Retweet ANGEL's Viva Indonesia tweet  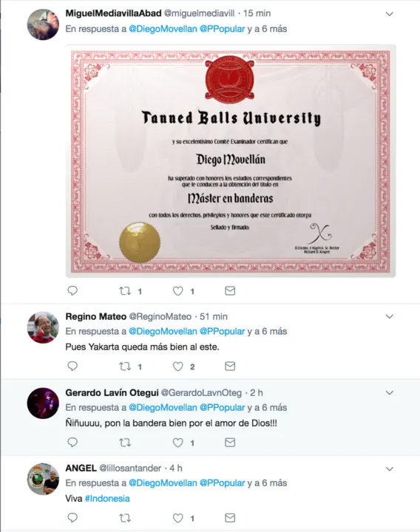click(x=125, y=518)
